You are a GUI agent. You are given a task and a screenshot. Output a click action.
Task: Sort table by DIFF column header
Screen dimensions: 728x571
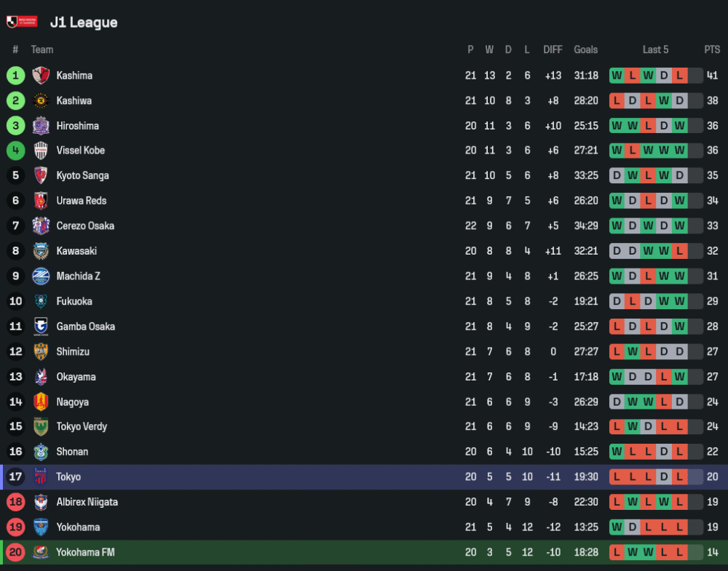tap(553, 49)
